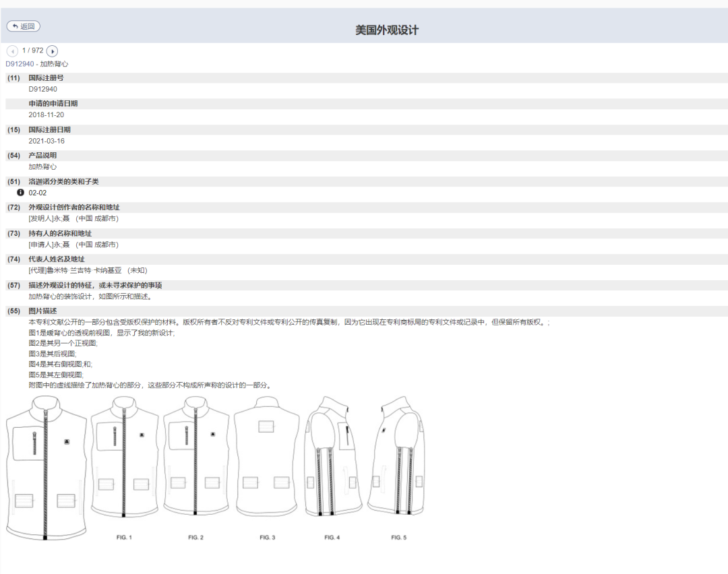Select the copyright notice line starting 本专利文献

coord(289,322)
